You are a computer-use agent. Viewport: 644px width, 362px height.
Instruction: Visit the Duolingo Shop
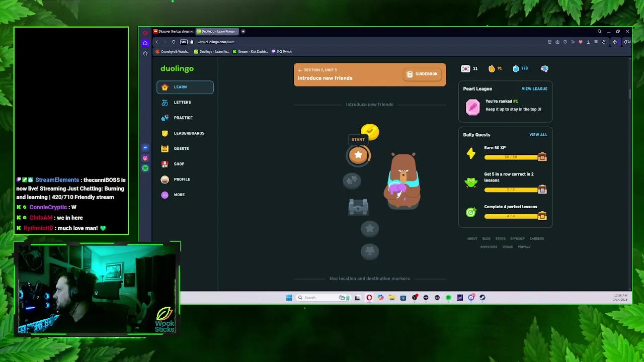[185, 164]
